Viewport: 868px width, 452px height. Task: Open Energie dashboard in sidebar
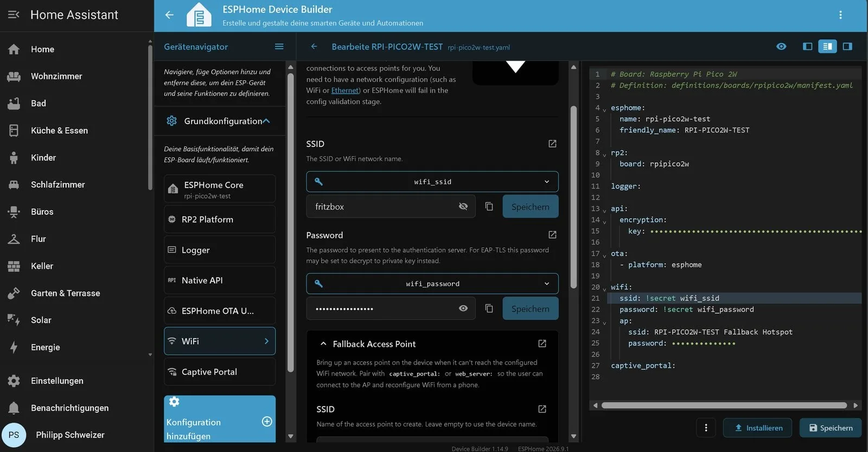(x=74, y=347)
